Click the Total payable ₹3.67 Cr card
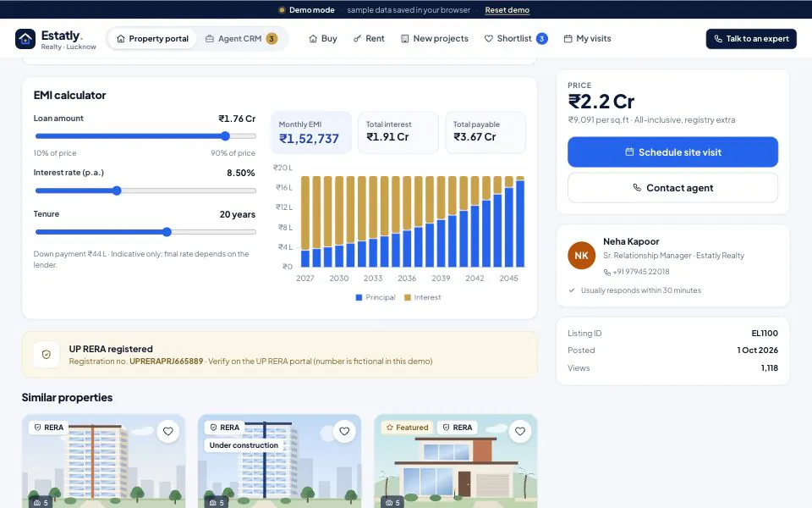This screenshot has height=508, width=812. [x=486, y=132]
